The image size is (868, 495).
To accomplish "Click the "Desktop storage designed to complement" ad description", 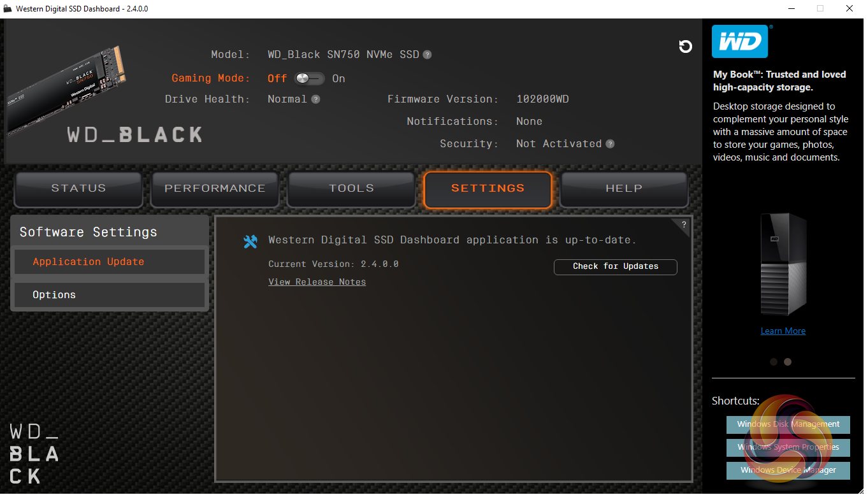I will click(x=780, y=132).
